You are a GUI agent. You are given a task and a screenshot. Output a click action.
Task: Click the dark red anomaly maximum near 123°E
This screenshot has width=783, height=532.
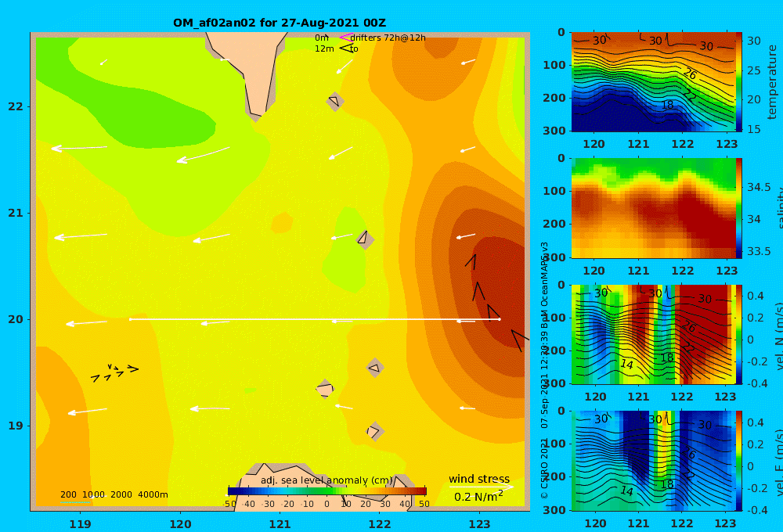pyautogui.click(x=501, y=292)
